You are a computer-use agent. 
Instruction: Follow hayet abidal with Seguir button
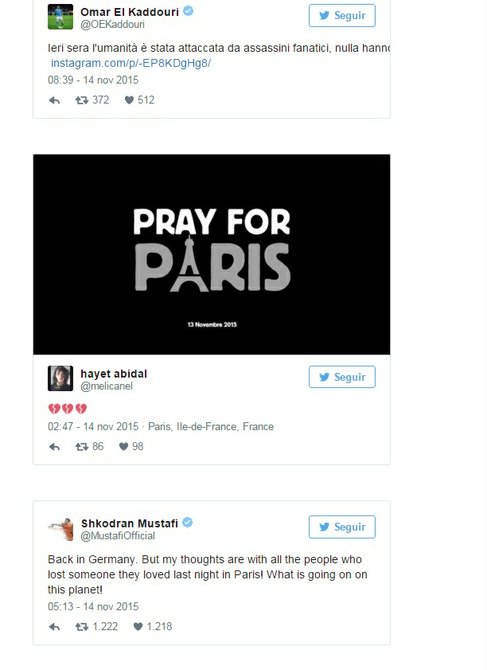[342, 377]
